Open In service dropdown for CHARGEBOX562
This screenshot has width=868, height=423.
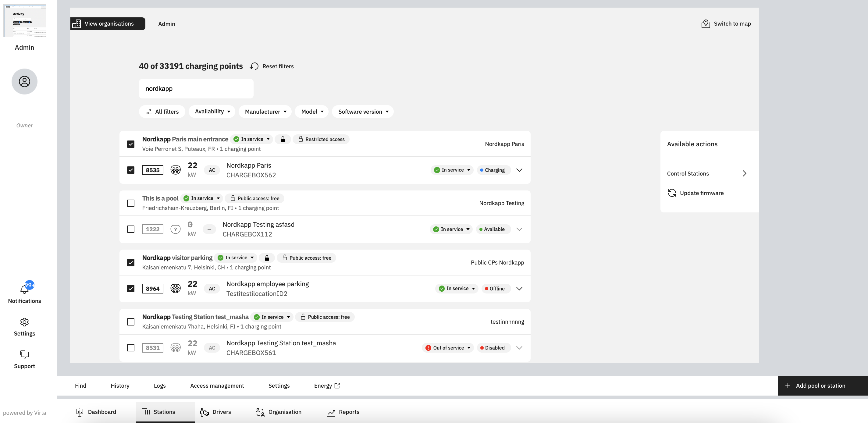pos(452,170)
